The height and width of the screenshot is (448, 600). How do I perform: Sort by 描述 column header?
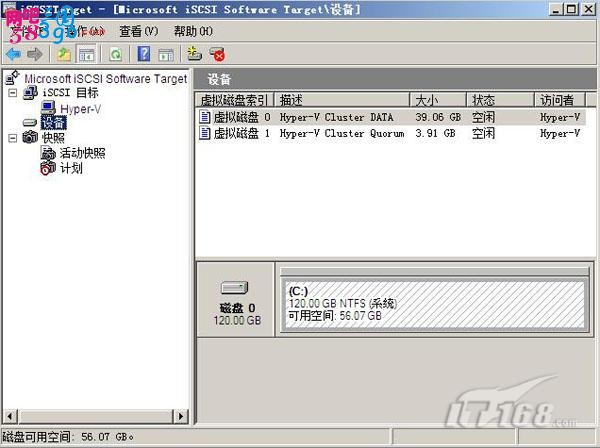tap(341, 100)
